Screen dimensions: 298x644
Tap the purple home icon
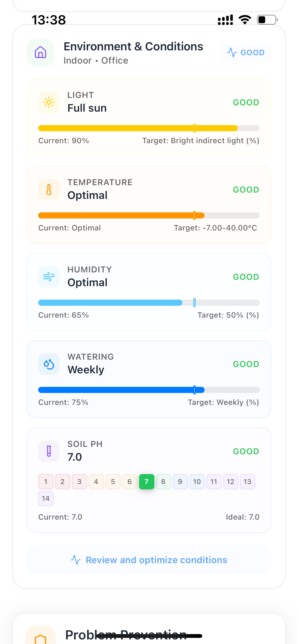[40, 52]
